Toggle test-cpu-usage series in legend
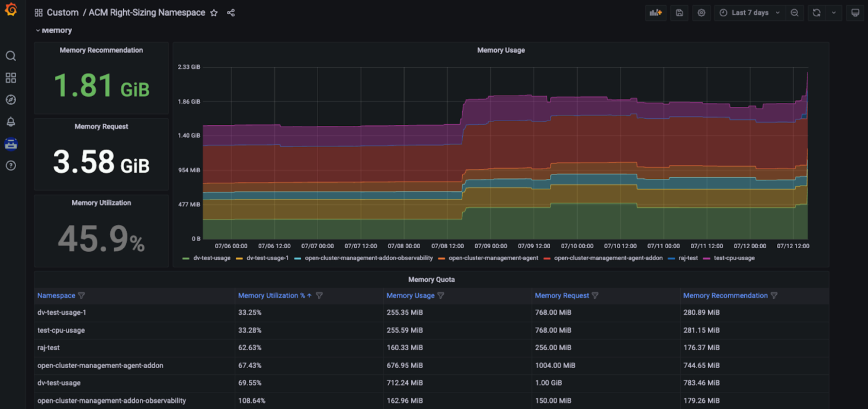The width and height of the screenshot is (868, 409). click(x=734, y=258)
